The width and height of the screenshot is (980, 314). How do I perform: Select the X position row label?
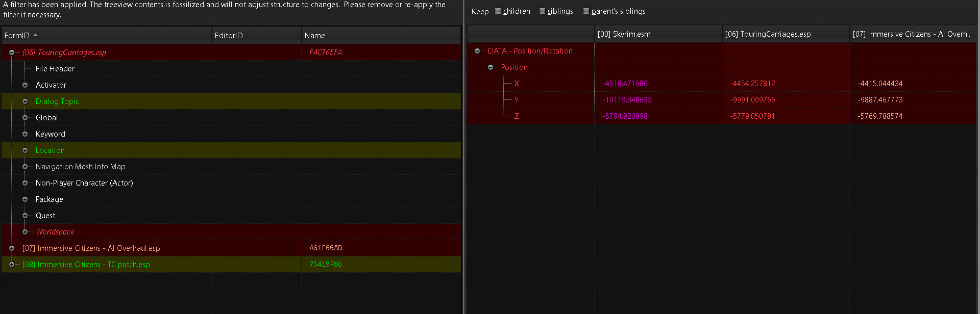tap(517, 84)
